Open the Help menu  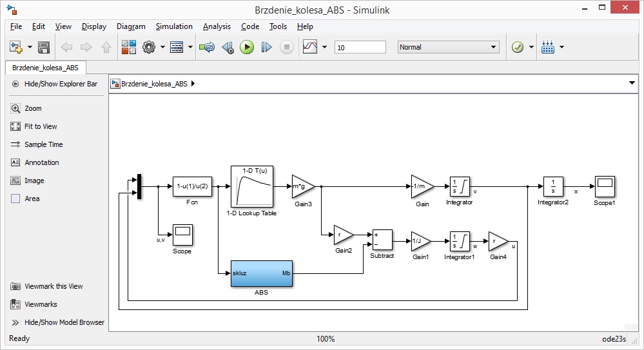[x=305, y=26]
